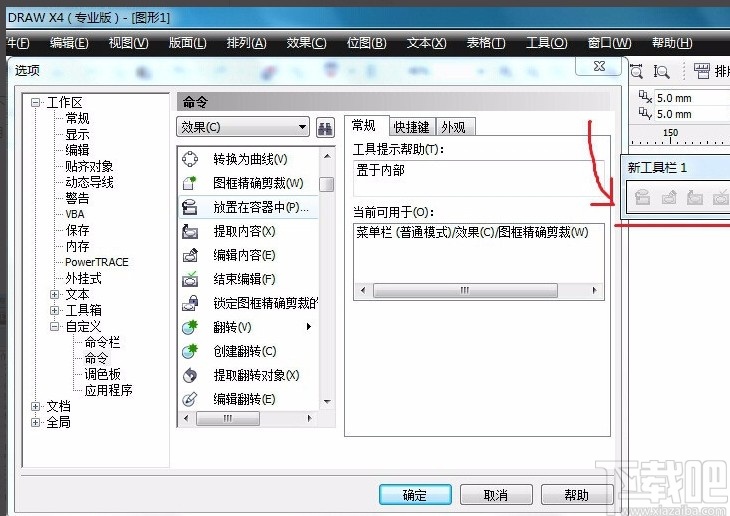Close the 选项 dialog

tap(599, 67)
